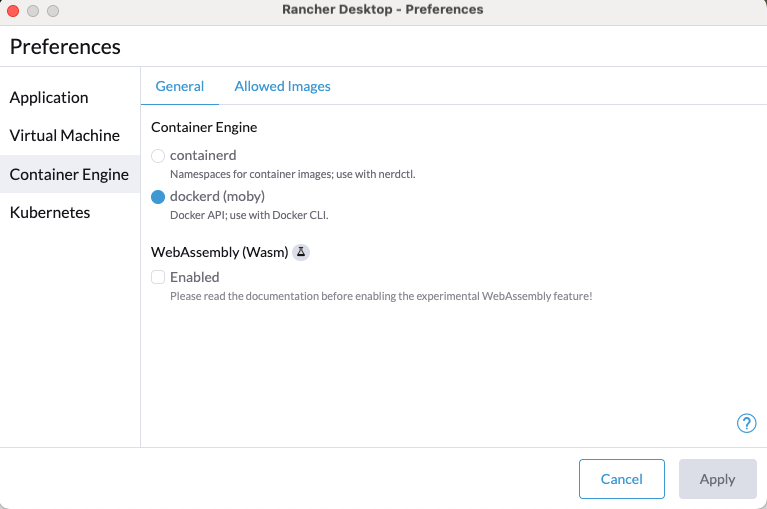The image size is (767, 509).
Task: Click the Enabled label for WebAssembly
Action: [x=194, y=277]
